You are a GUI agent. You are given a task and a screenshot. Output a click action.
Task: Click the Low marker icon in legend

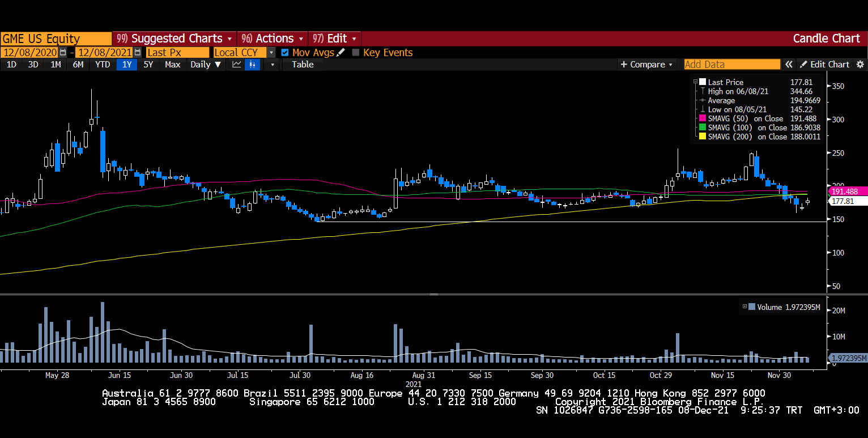(703, 109)
